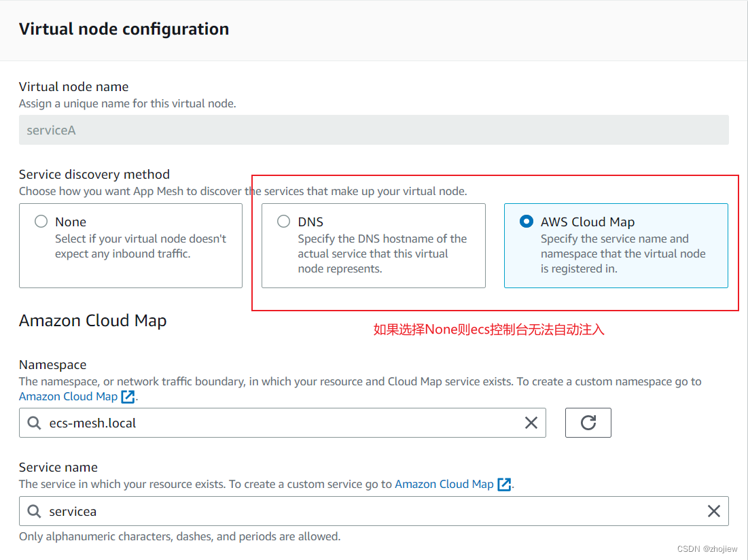748x560 pixels.
Task: Select the AWS Cloud Map radio button
Action: tap(526, 222)
